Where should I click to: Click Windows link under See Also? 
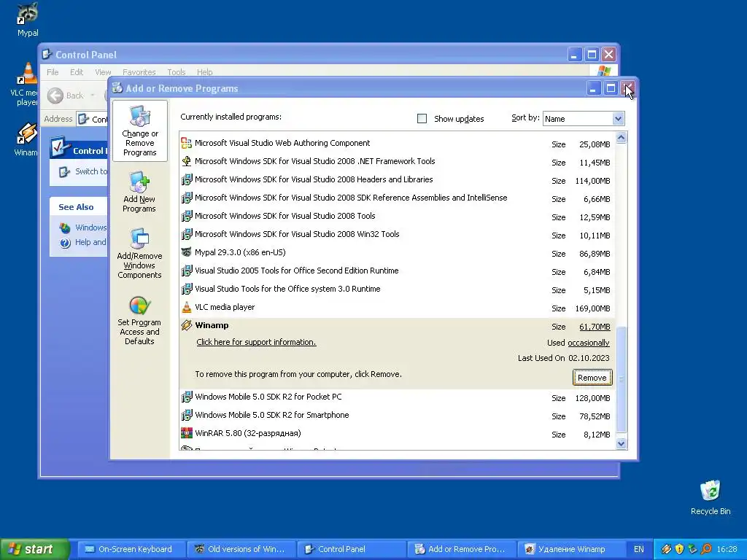90,227
